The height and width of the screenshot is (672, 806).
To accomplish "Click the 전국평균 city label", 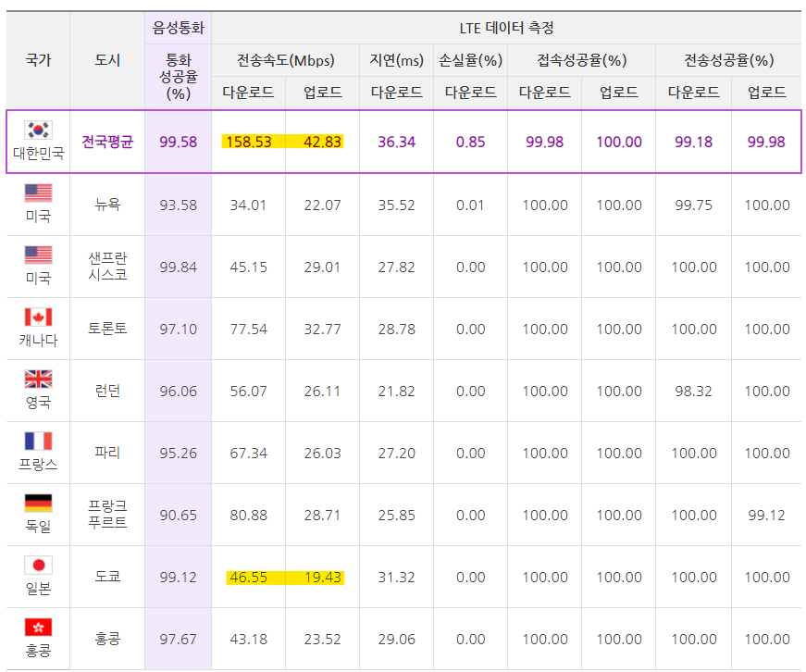I will (107, 142).
